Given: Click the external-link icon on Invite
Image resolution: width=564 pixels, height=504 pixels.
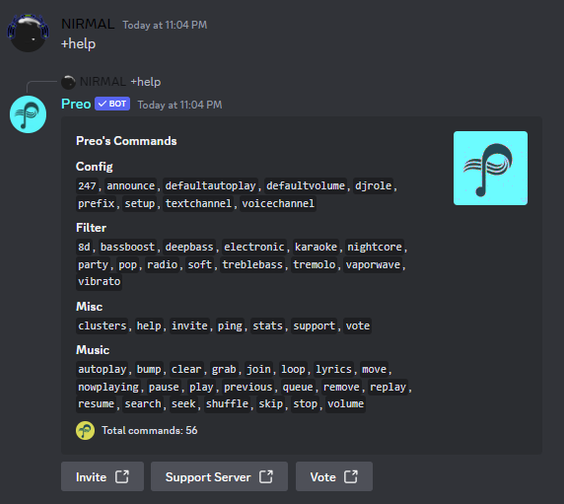Looking at the screenshot, I should (x=122, y=477).
